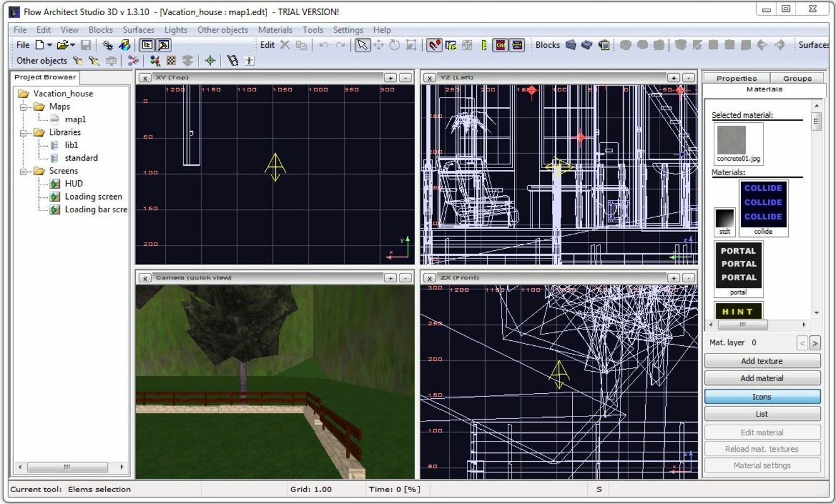Click the green ruler icon in Edit toolbar
Viewport: 836px width, 504px height.
[484, 45]
